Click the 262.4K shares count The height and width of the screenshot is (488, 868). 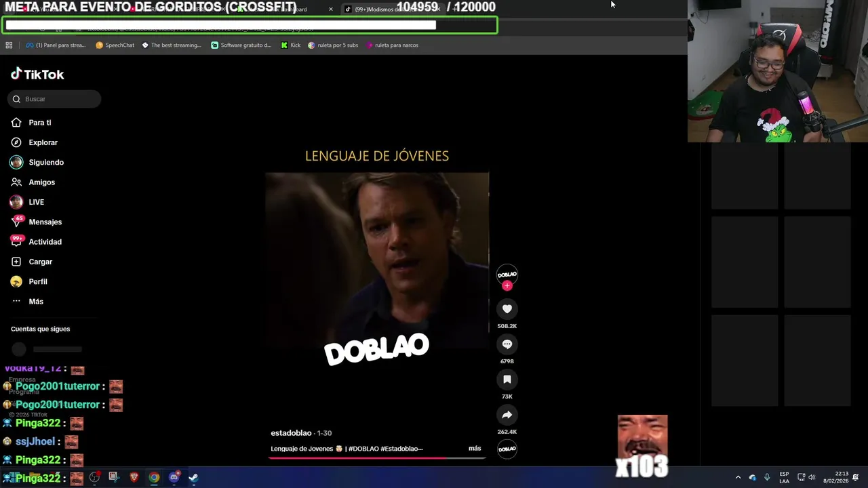(507, 432)
